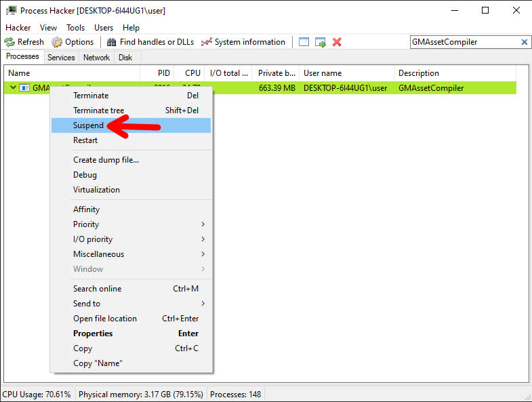Image resolution: width=532 pixels, height=402 pixels.
Task: Click the 663.39 MB private bytes cell
Action: pyautogui.click(x=277, y=88)
